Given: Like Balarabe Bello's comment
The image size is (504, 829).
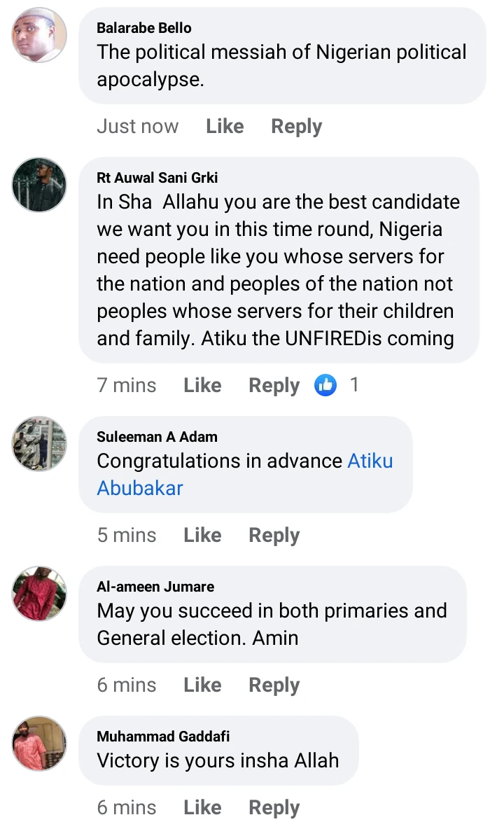Looking at the screenshot, I should (225, 126).
